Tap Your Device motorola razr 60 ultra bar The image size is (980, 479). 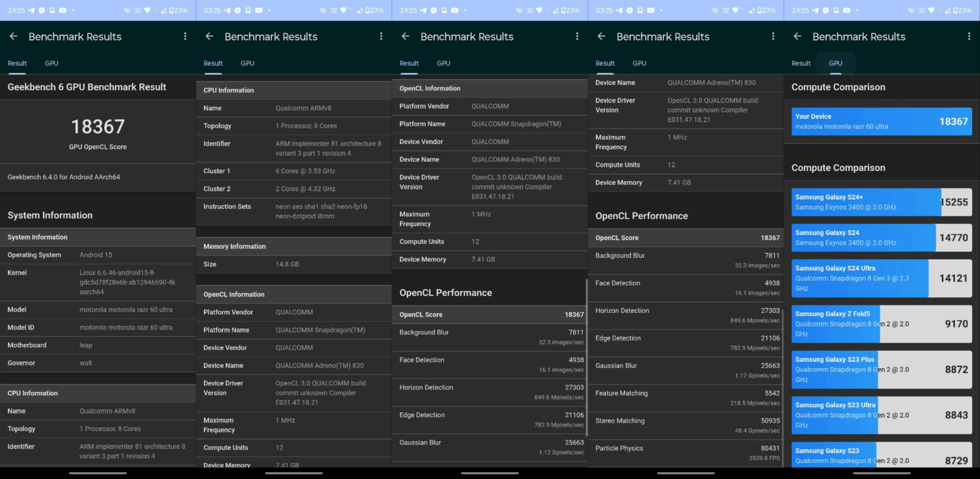[881, 121]
